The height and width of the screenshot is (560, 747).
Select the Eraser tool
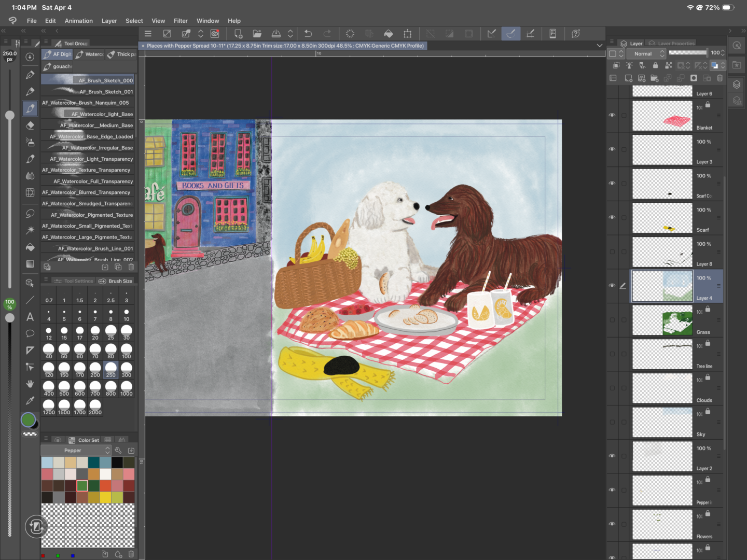[30, 125]
